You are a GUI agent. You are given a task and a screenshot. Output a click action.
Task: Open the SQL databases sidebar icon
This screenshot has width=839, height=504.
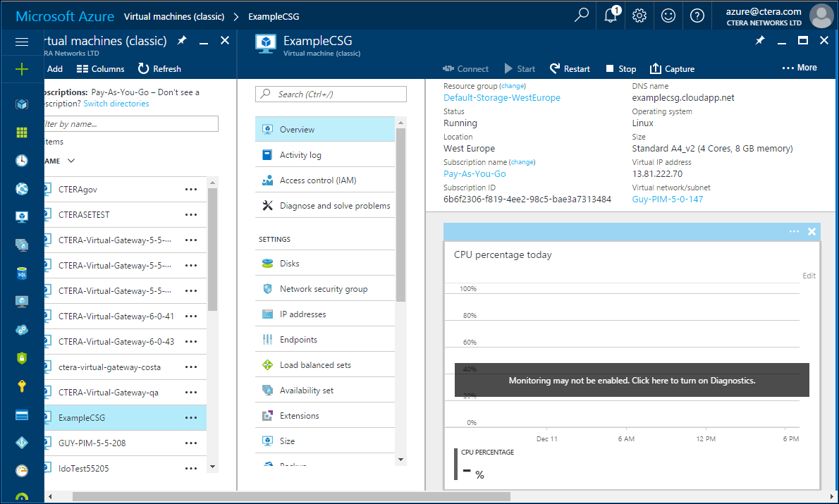click(x=22, y=273)
